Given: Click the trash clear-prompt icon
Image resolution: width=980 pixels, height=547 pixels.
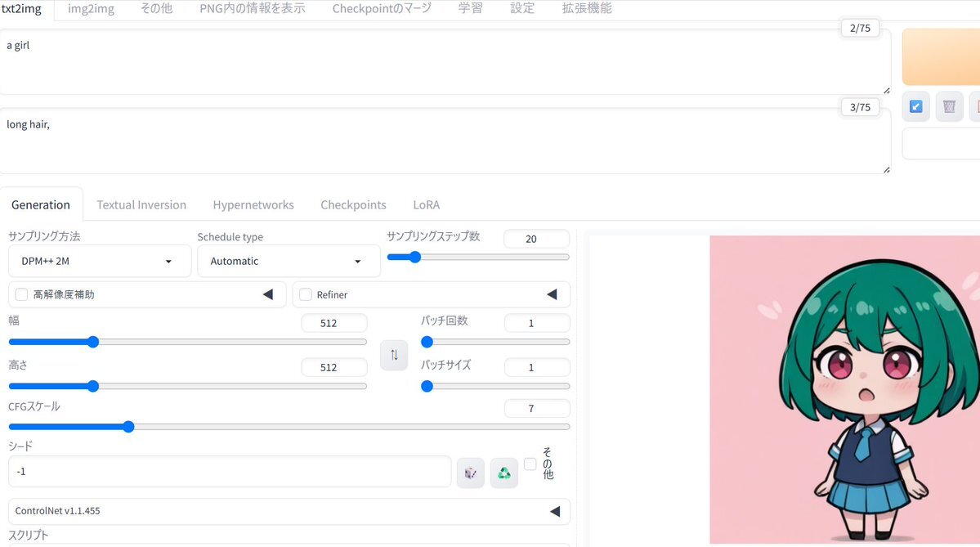Looking at the screenshot, I should (x=949, y=106).
